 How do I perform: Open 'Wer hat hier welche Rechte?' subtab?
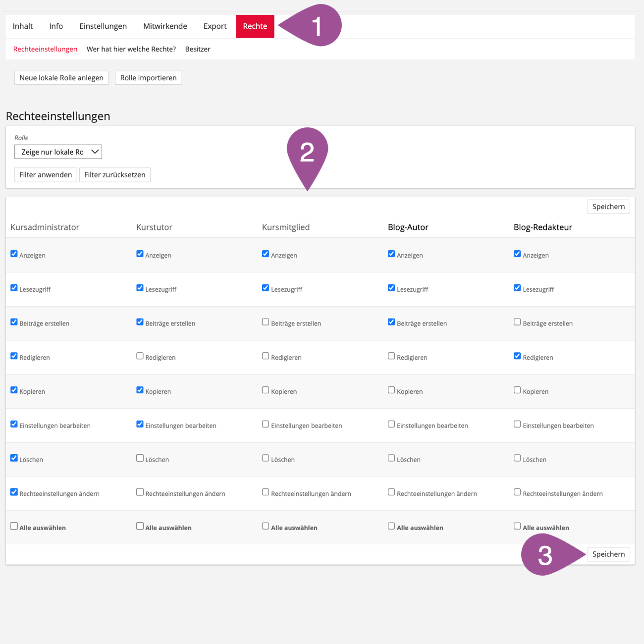coord(131,49)
